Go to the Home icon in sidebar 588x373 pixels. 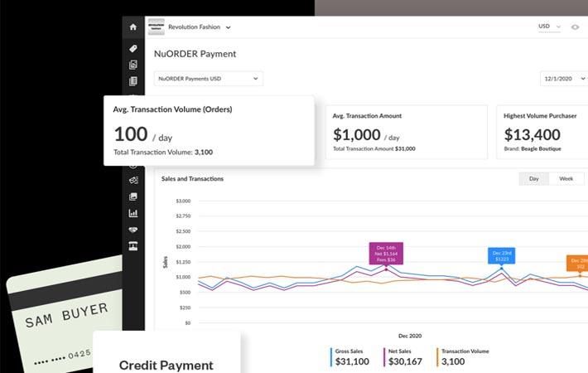133,27
